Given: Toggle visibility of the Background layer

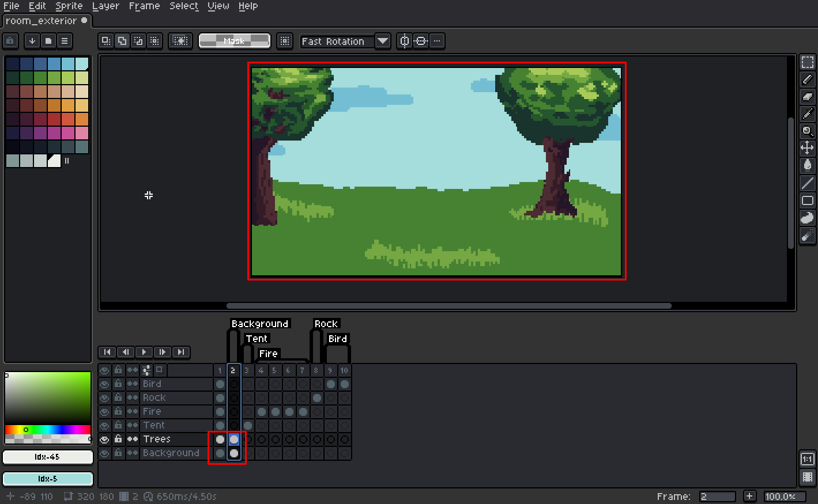Looking at the screenshot, I should point(104,453).
